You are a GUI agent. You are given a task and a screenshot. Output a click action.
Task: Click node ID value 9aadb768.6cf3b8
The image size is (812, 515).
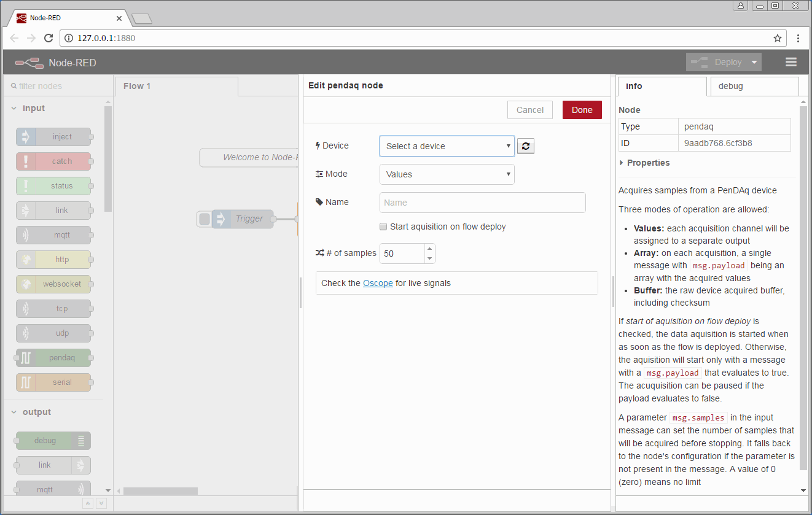pyautogui.click(x=718, y=143)
